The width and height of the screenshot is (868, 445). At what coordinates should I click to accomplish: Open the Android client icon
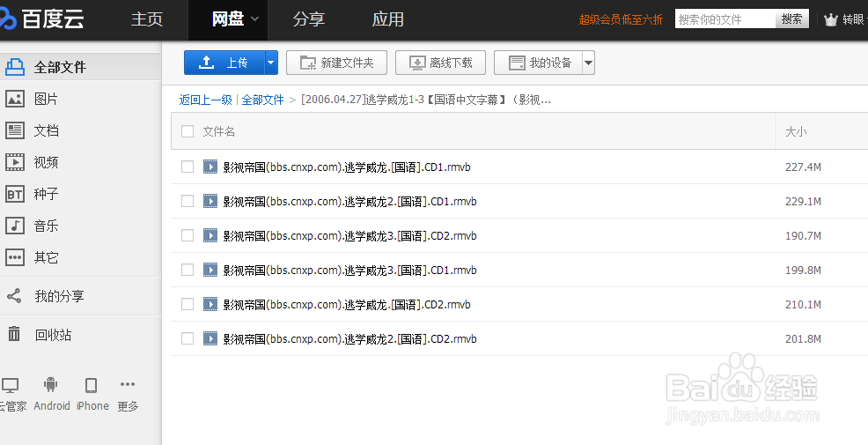[51, 384]
